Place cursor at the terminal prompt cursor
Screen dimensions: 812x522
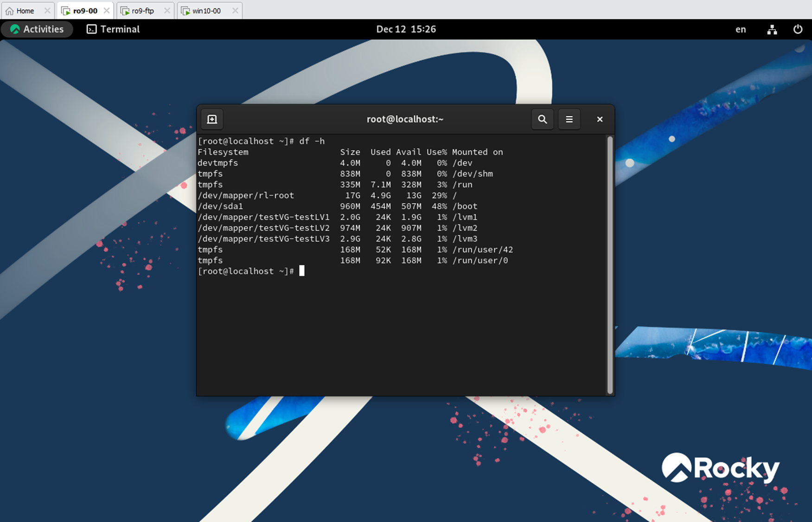302,271
